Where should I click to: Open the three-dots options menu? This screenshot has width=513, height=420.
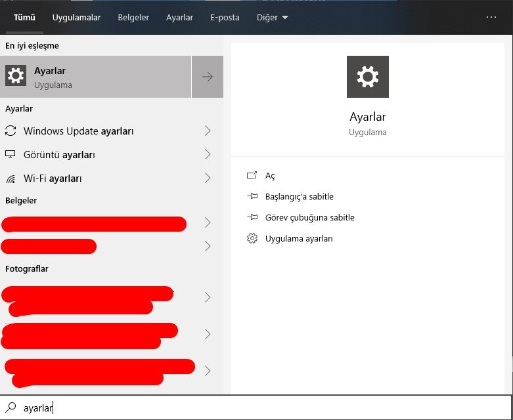(x=491, y=17)
